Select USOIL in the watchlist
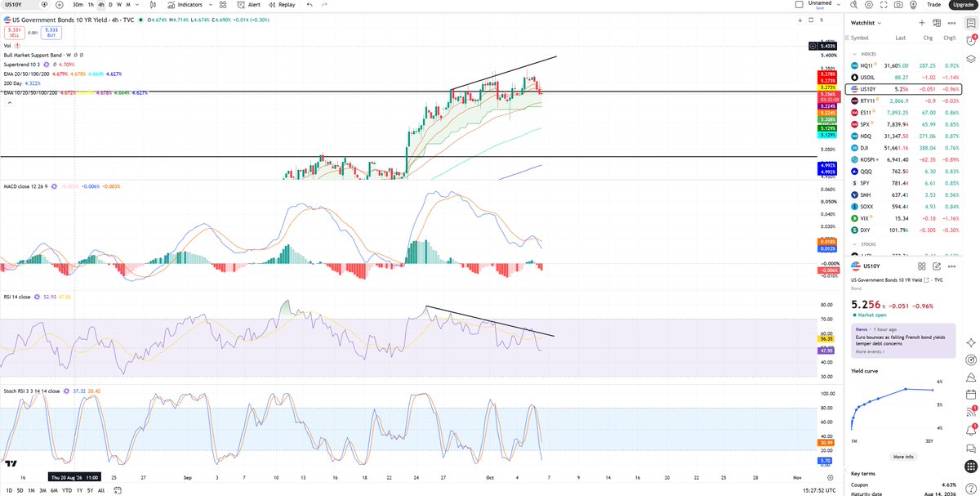The width and height of the screenshot is (980, 496). click(905, 77)
